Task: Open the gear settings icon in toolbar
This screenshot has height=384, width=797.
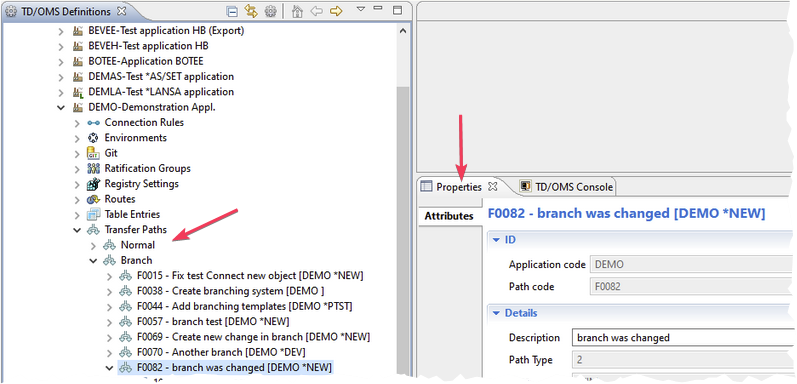Action: click(x=270, y=11)
